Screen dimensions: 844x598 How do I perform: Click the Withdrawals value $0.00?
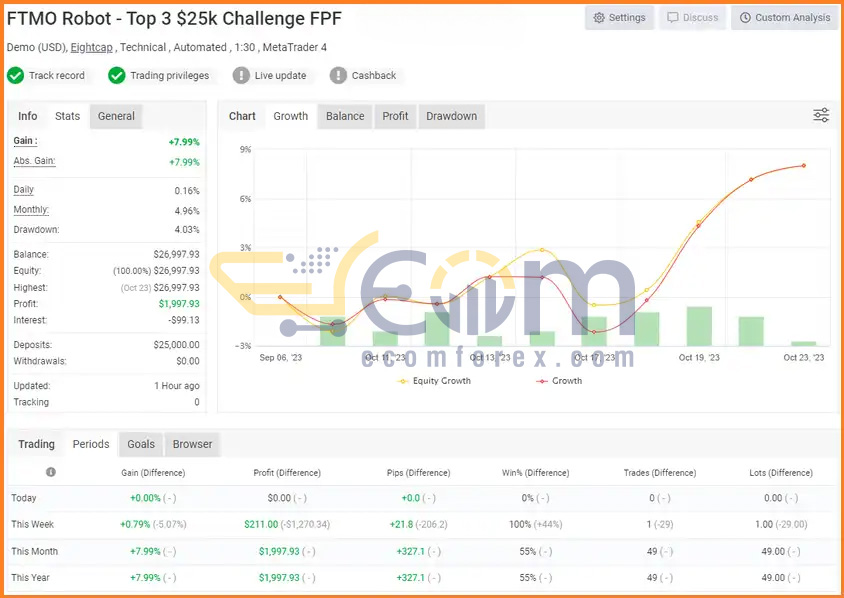[x=188, y=361]
